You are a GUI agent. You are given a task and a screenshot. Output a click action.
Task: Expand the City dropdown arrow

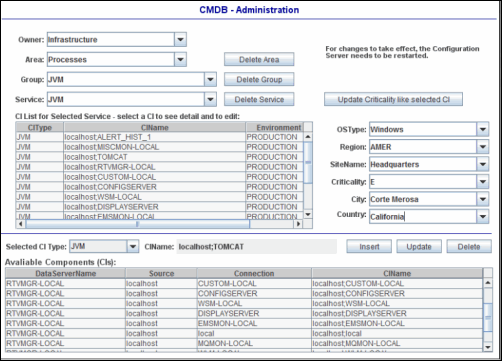click(x=483, y=199)
